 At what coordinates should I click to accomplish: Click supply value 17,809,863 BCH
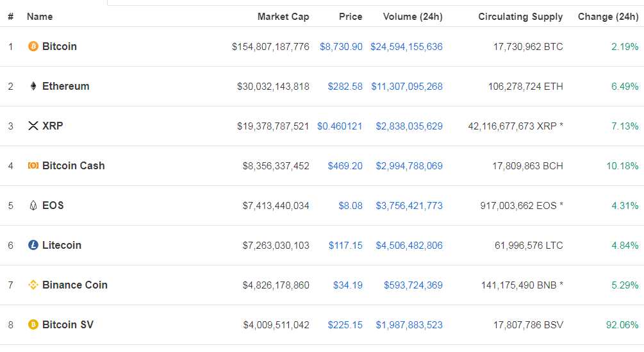[528, 166]
